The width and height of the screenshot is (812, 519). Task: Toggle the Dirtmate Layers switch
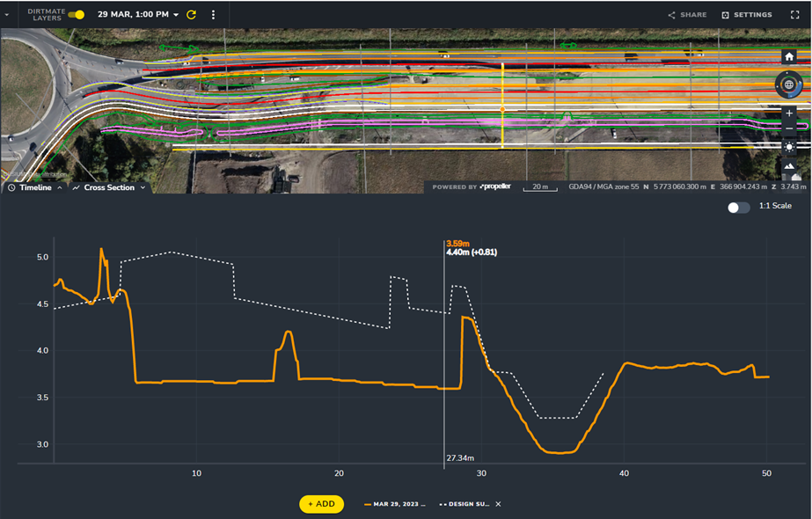[x=77, y=15]
